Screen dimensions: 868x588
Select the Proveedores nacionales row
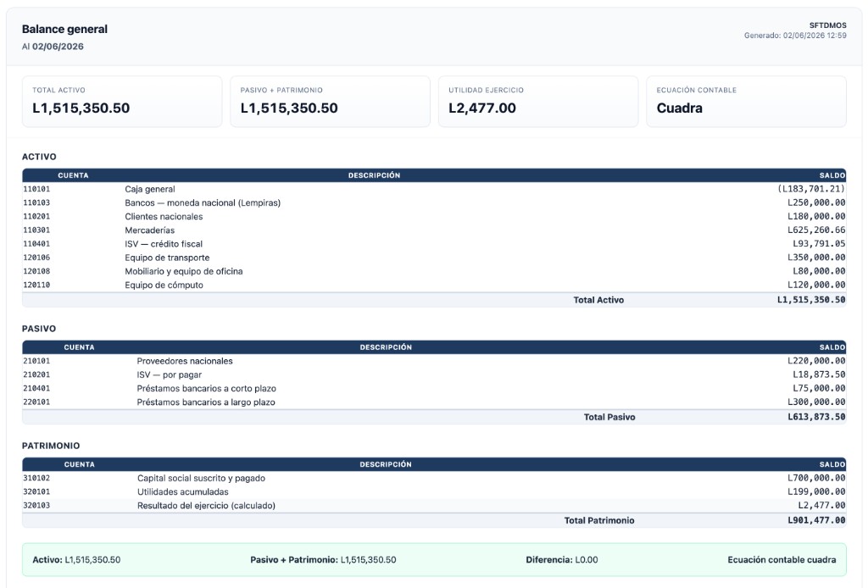[434, 361]
